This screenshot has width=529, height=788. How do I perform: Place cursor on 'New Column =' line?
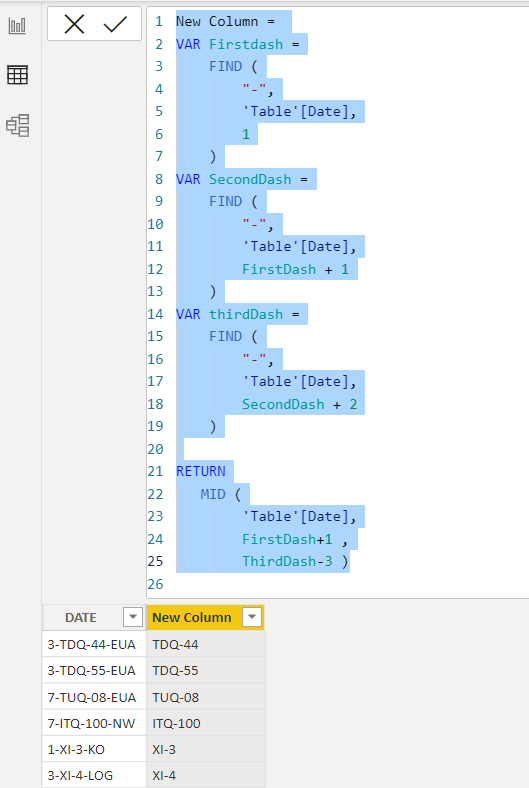click(225, 22)
